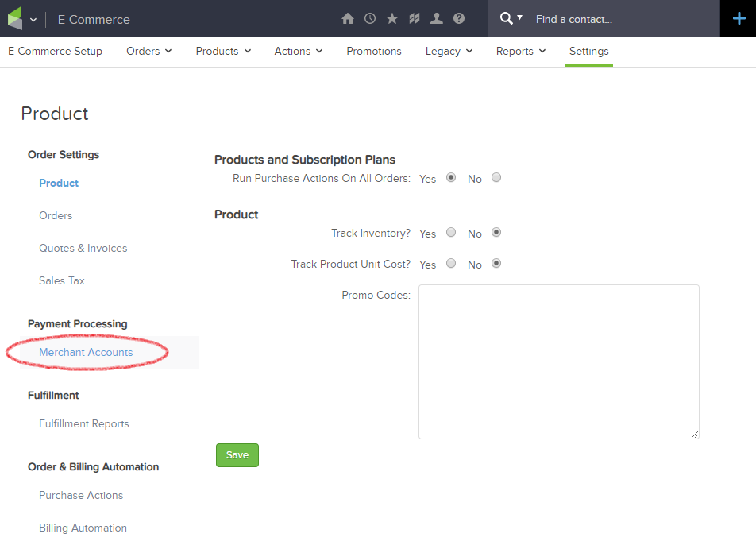Click the blue plus add icon
The width and height of the screenshot is (756, 549).
(x=739, y=19)
